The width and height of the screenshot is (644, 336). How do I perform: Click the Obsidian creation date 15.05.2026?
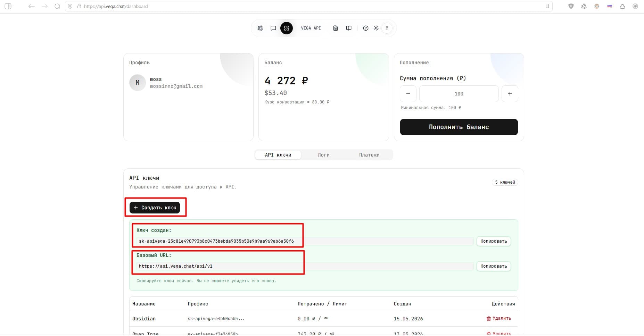coord(408,319)
